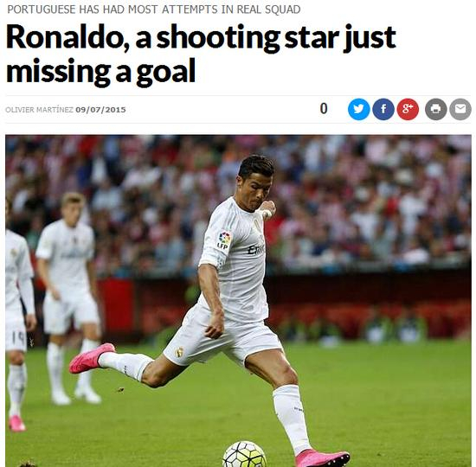This screenshot has width=476, height=467.
Task: Share via the Google+ icon
Action: click(x=408, y=109)
